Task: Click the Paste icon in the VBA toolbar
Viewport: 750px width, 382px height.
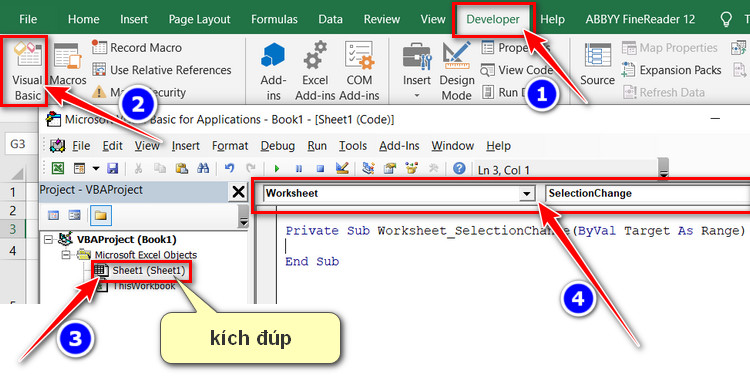Action: pos(182,168)
